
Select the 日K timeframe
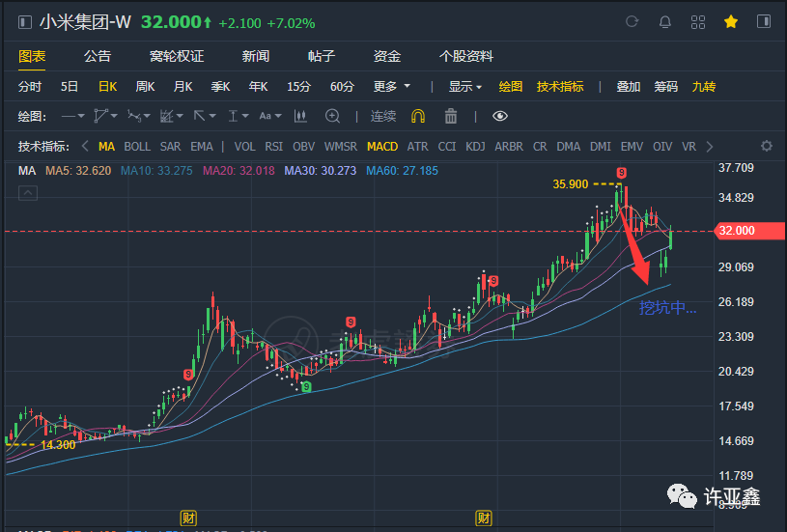pos(107,87)
